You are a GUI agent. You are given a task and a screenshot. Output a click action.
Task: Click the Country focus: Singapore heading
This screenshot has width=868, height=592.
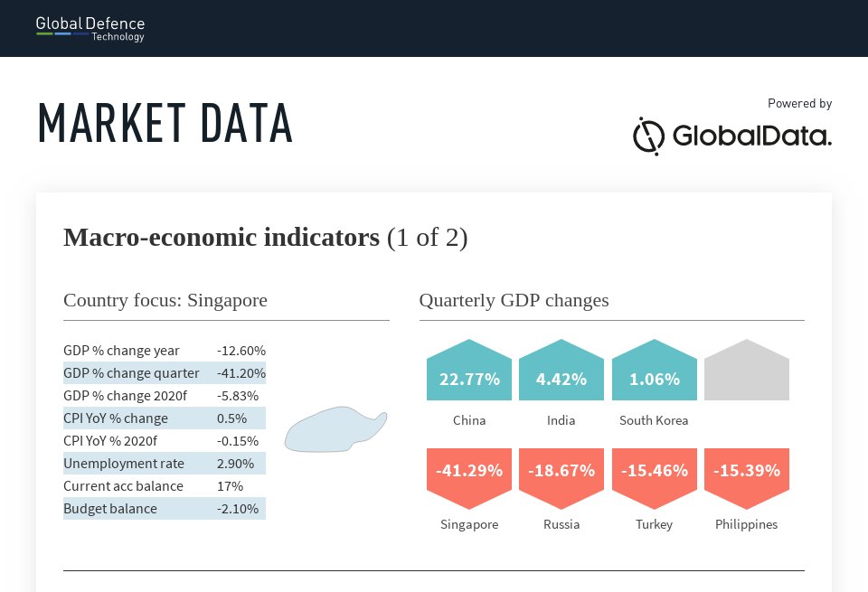pos(165,300)
